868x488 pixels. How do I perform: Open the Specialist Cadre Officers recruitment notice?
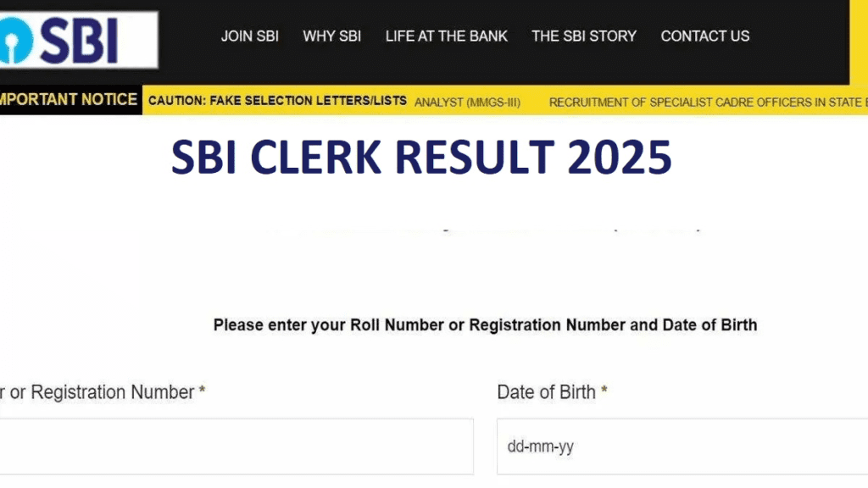[708, 103]
